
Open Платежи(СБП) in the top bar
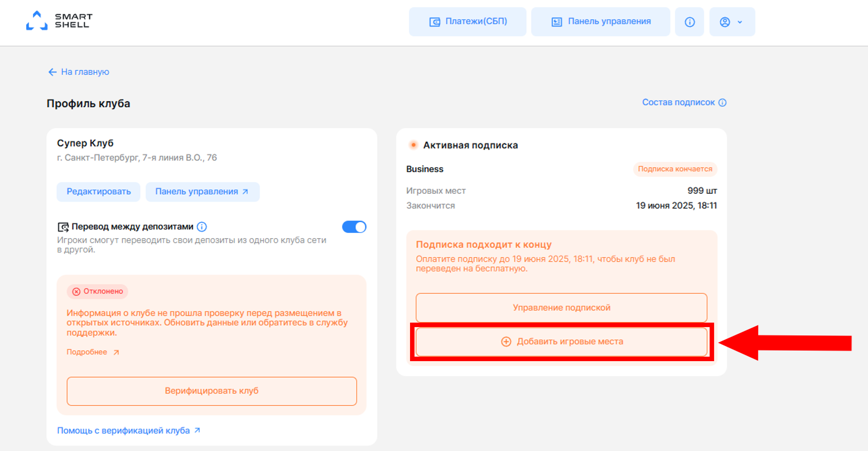click(467, 22)
